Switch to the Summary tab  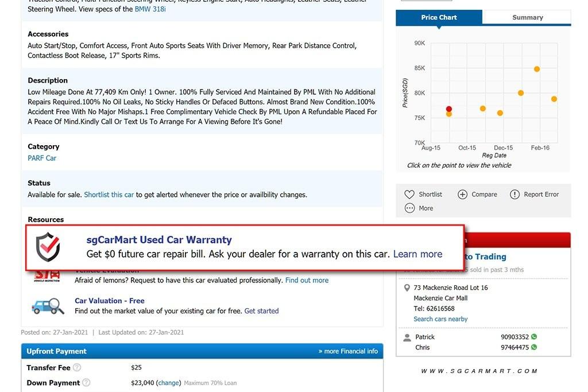(527, 17)
